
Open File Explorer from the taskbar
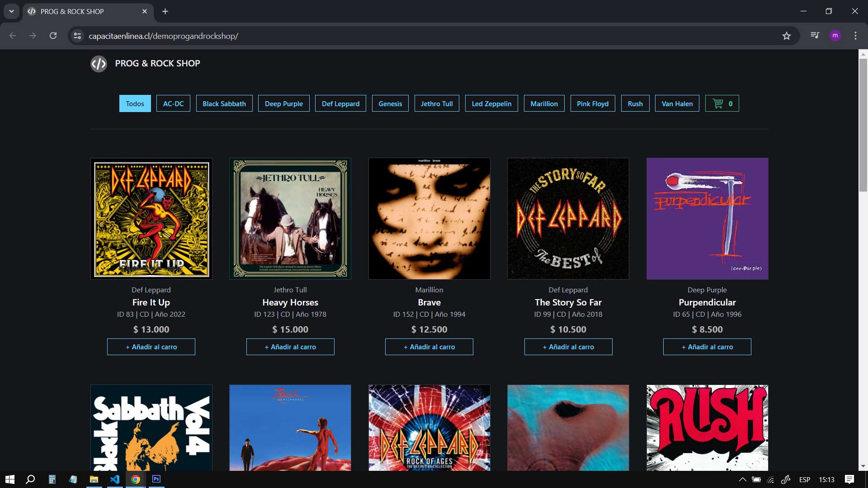tap(94, 479)
